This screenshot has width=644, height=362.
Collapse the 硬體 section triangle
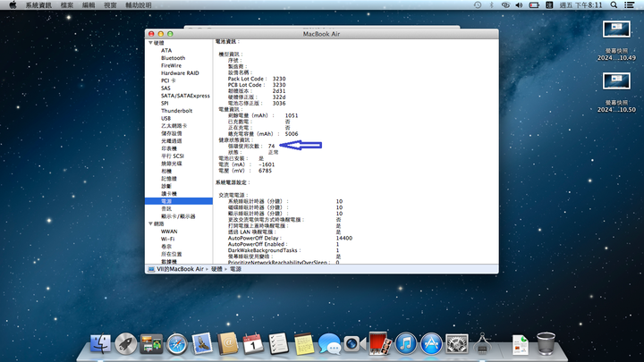(151, 43)
